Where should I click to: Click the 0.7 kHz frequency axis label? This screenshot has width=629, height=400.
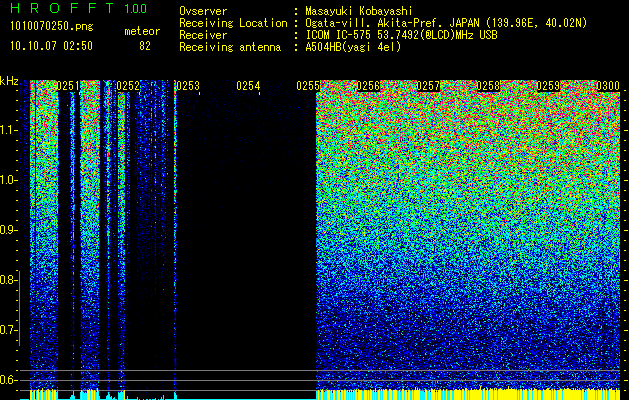pyautogui.click(x=8, y=330)
